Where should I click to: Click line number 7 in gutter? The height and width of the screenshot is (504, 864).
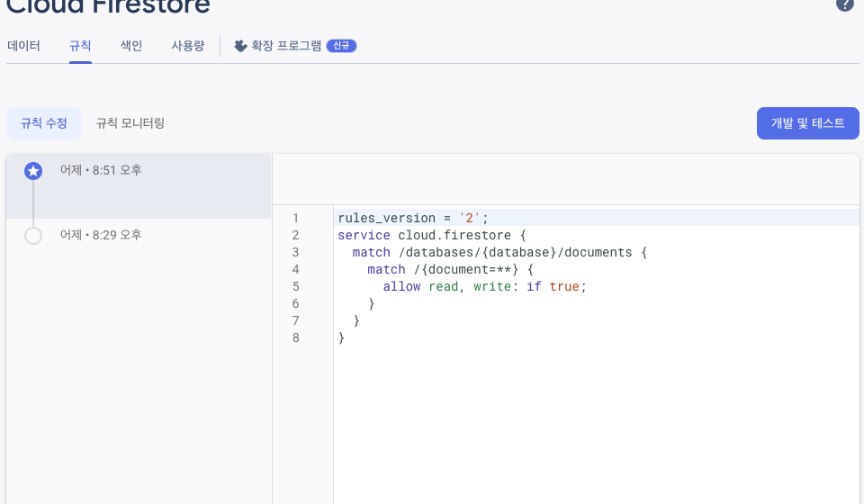pyautogui.click(x=296, y=320)
